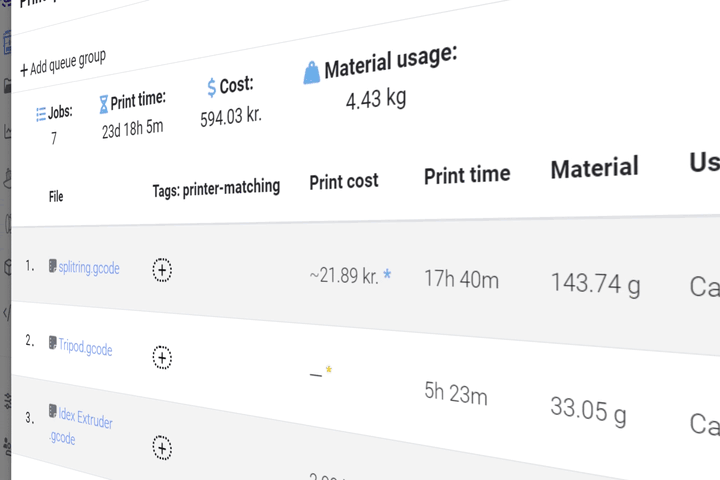
Task: Open the Idex Extruder .gcode file link
Action: (81, 427)
